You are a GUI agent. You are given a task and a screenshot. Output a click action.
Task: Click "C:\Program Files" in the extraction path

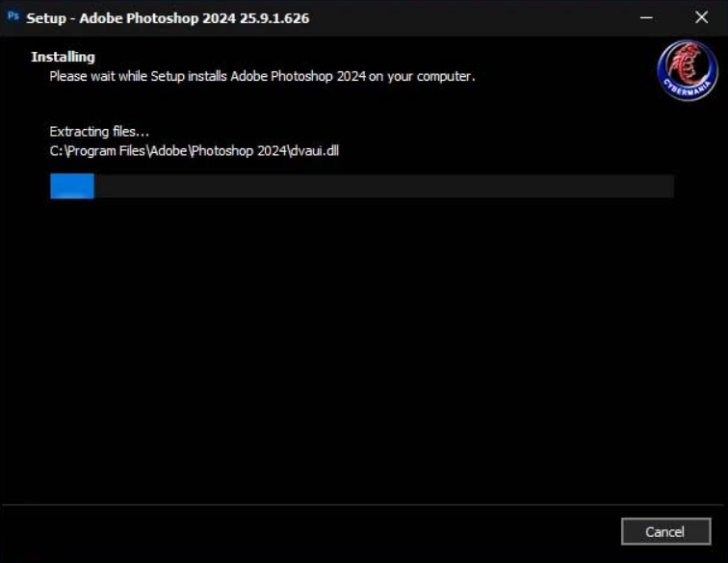(94, 150)
